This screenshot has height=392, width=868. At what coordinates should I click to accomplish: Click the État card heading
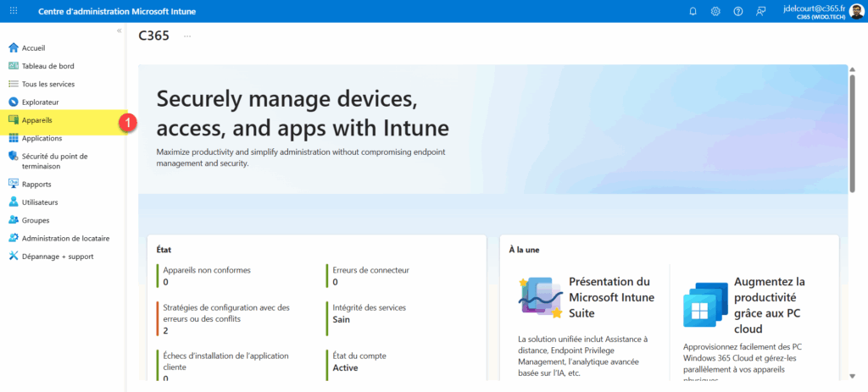(x=164, y=250)
